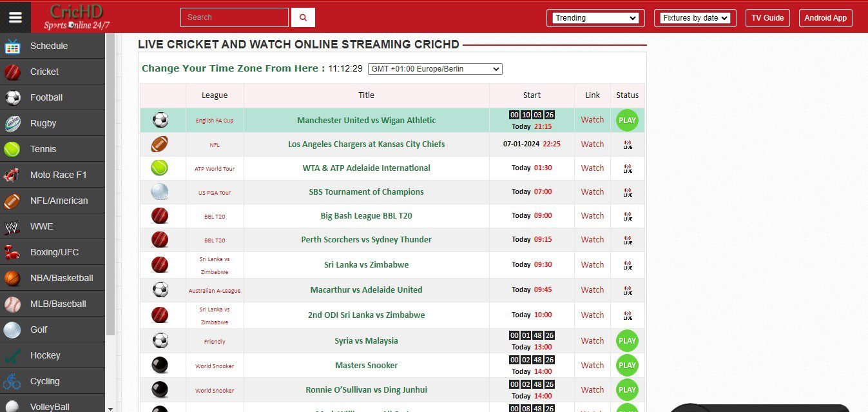Open the WWE logo icon in sidebar
The height and width of the screenshot is (412, 868).
click(12, 226)
